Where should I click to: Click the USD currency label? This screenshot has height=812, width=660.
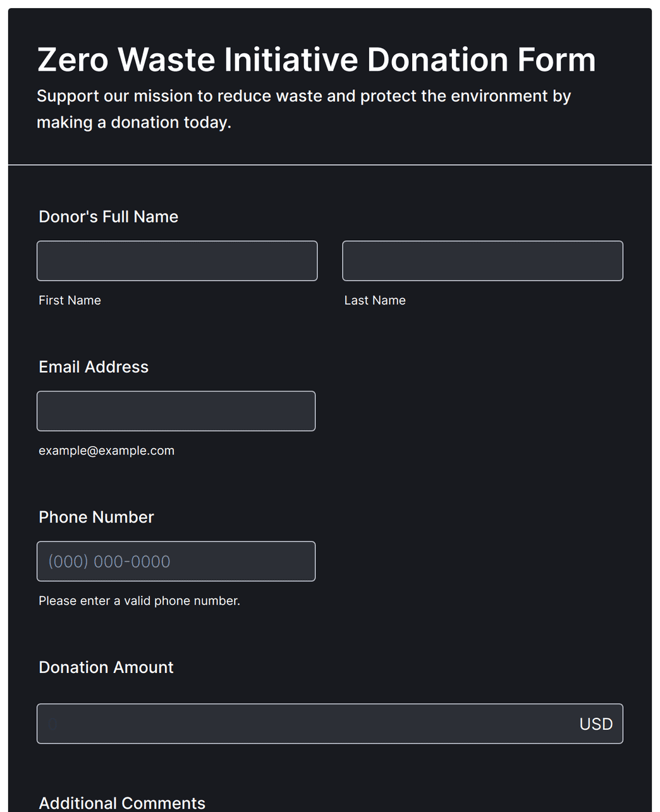click(x=596, y=724)
